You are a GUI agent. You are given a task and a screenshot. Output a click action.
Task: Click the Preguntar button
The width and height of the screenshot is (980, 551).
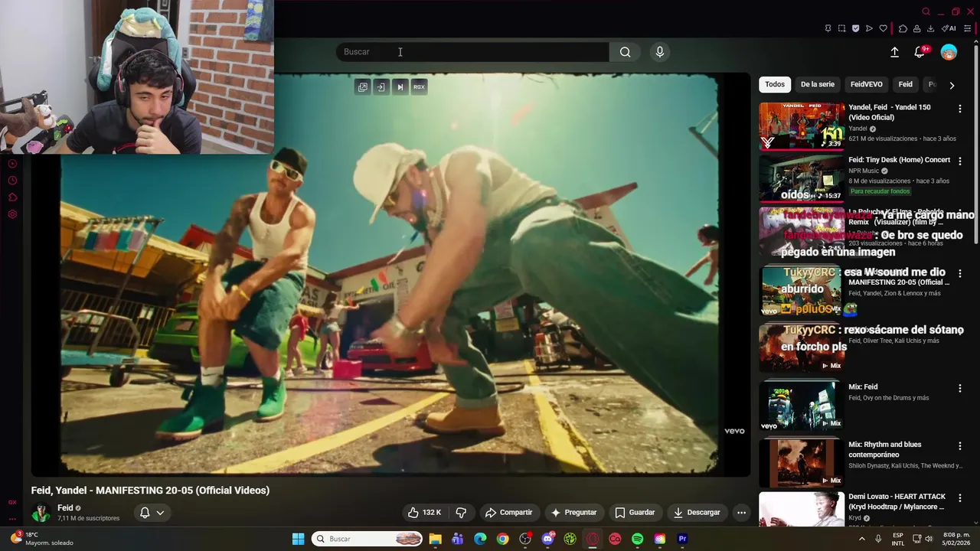[x=573, y=512]
